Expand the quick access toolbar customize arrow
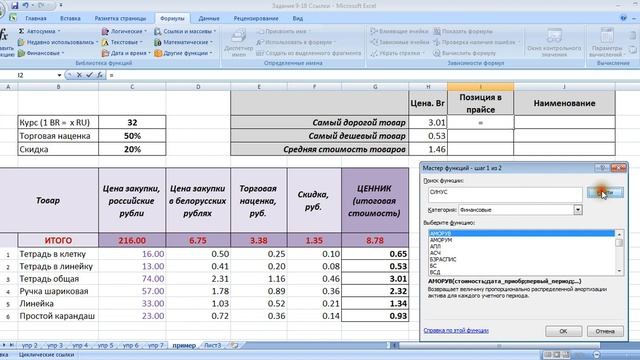This screenshot has height=360, width=640. pos(61,6)
